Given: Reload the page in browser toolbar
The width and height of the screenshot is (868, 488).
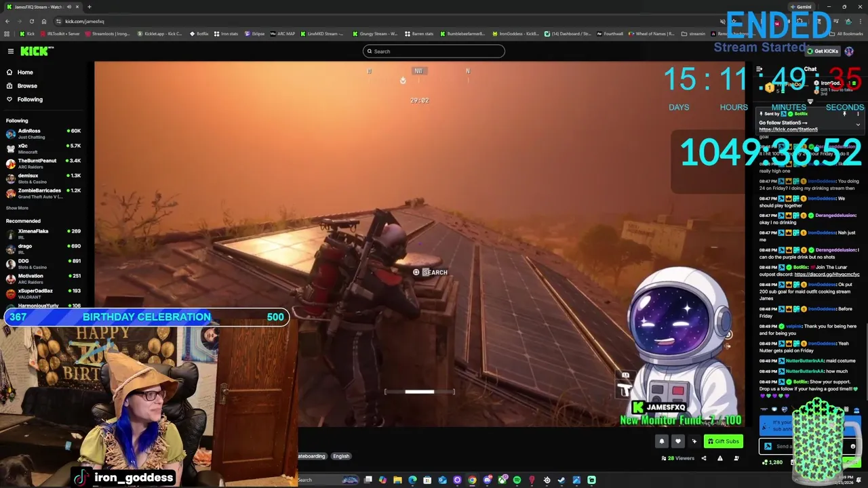Looking at the screenshot, I should point(31,22).
